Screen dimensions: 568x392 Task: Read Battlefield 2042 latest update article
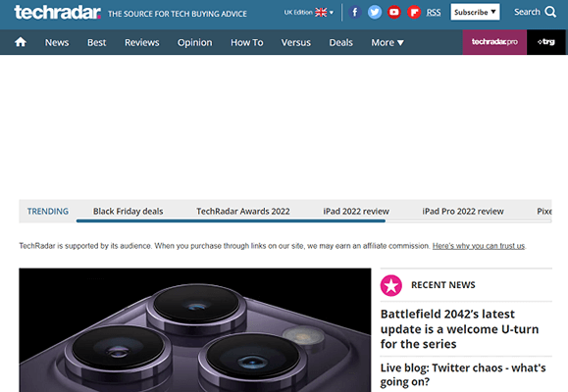point(459,328)
